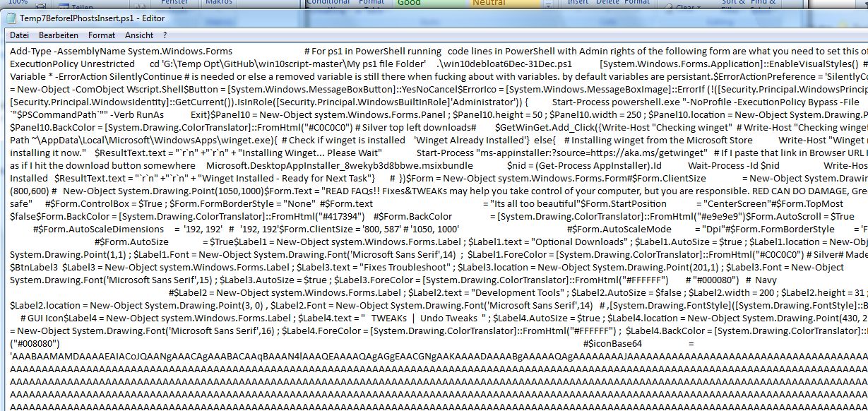Click '$GetWinGet.Add_Click' text
868x411 pixels.
pyautogui.click(x=547, y=127)
